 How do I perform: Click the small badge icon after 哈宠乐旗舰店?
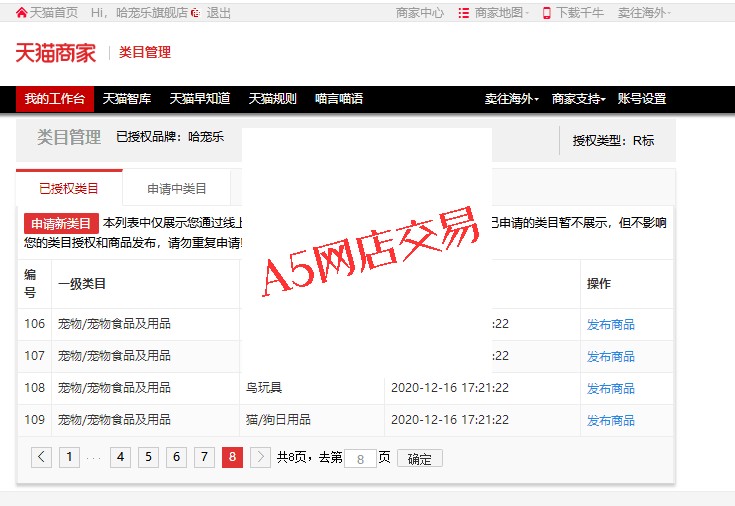[195, 13]
